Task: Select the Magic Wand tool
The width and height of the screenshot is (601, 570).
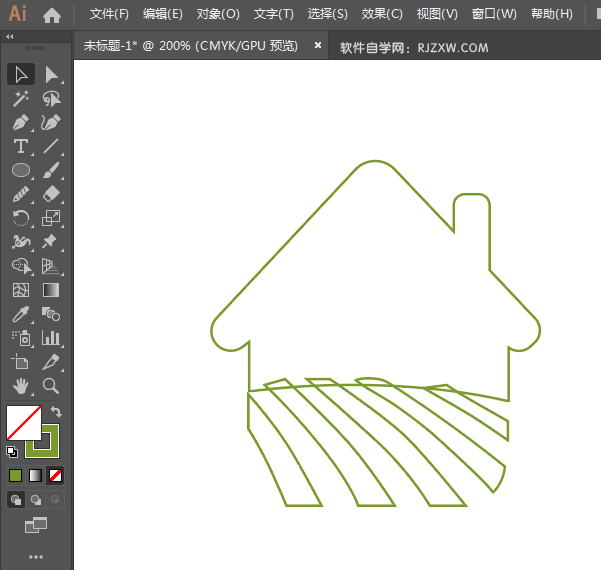Action: tap(21, 99)
